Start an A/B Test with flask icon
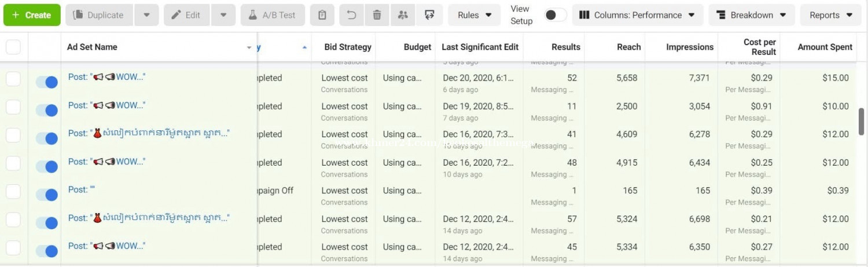Viewport: 868px width, 267px height. [x=273, y=15]
